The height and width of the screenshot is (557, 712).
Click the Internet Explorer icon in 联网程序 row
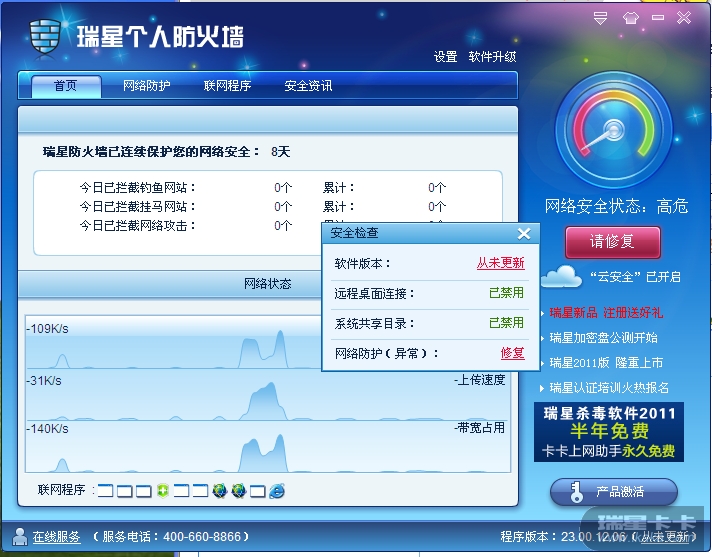pos(277,491)
